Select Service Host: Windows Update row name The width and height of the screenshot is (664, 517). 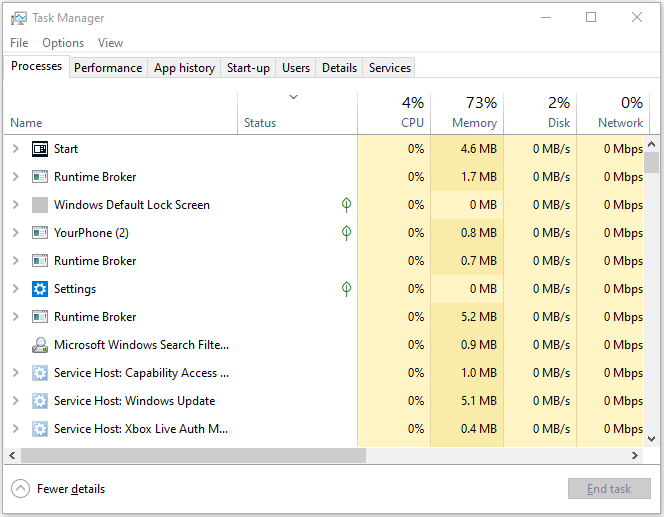click(134, 401)
